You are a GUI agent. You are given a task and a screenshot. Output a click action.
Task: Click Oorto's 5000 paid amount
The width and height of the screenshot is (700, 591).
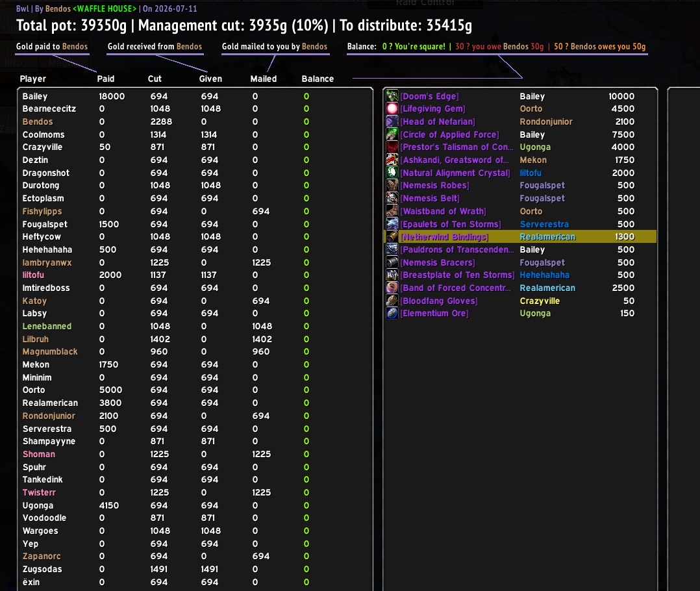(x=110, y=390)
